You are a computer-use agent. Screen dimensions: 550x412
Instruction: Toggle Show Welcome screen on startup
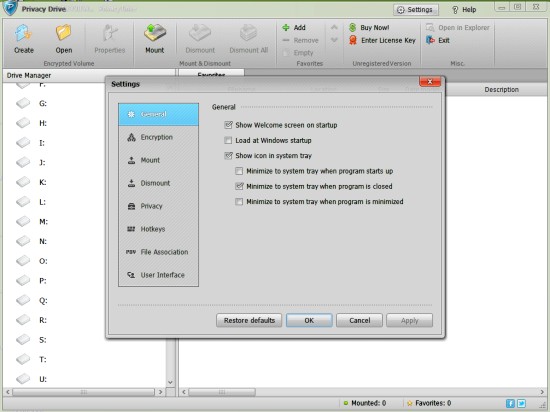(x=228, y=125)
